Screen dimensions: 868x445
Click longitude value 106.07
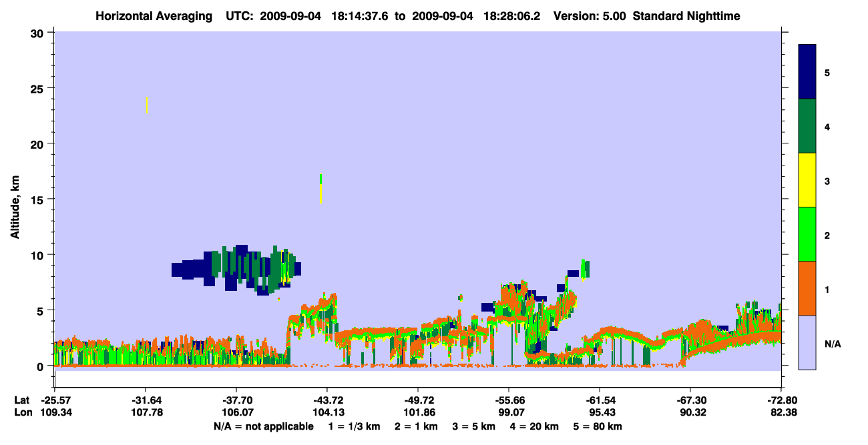coord(236,413)
